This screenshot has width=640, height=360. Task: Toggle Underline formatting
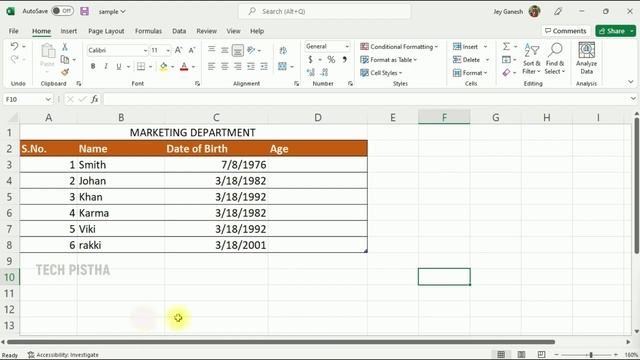click(x=118, y=66)
